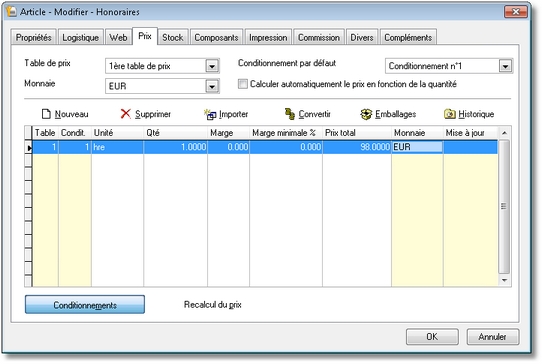Click the Importer label

coord(233,114)
